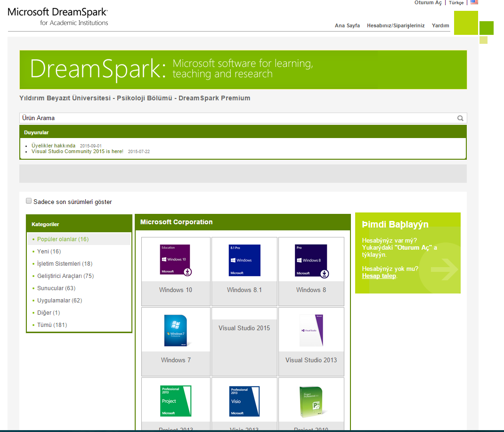
Task: Click Yıldırım Beyazıt Üniversitesi heading text
Action: (x=135, y=98)
